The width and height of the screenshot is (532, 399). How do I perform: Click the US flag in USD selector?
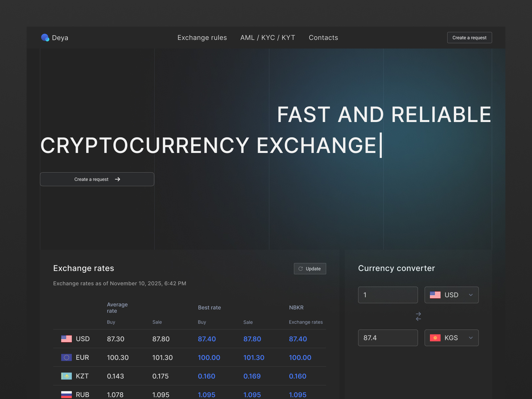click(436, 295)
